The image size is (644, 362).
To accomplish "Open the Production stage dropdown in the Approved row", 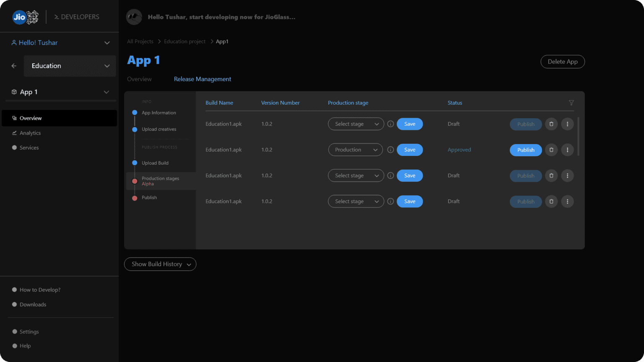I will tap(355, 150).
